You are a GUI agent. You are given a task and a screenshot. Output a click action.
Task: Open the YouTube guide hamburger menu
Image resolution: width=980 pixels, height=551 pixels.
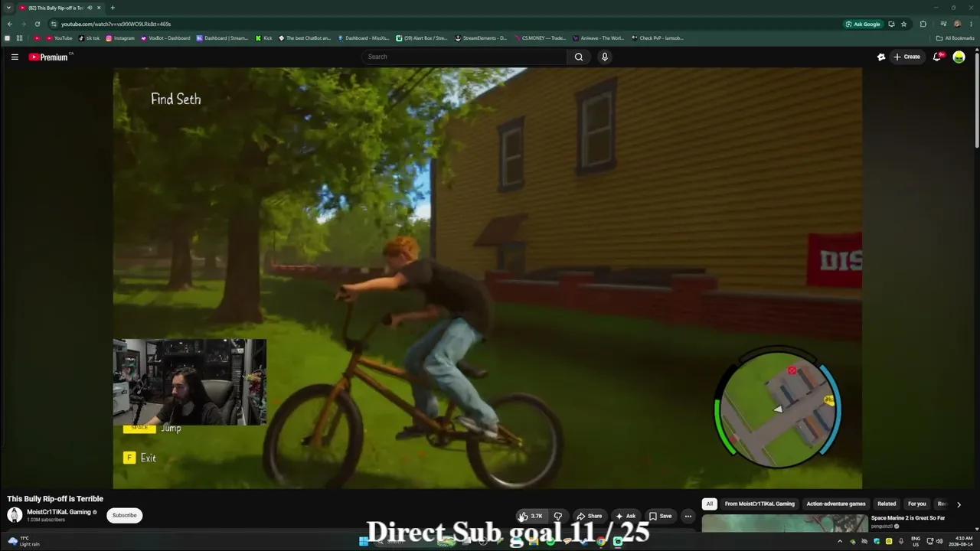(x=15, y=57)
